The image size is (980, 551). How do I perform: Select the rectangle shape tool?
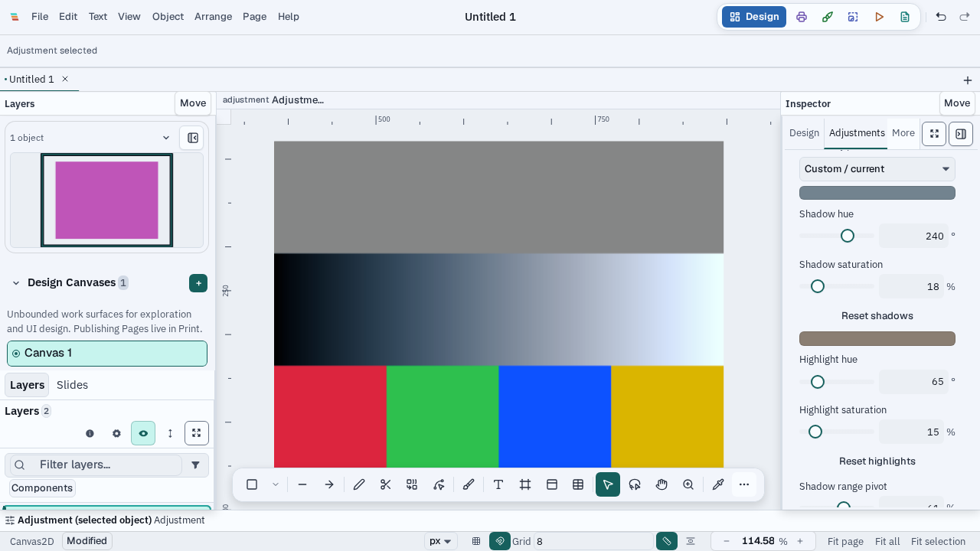tap(252, 484)
